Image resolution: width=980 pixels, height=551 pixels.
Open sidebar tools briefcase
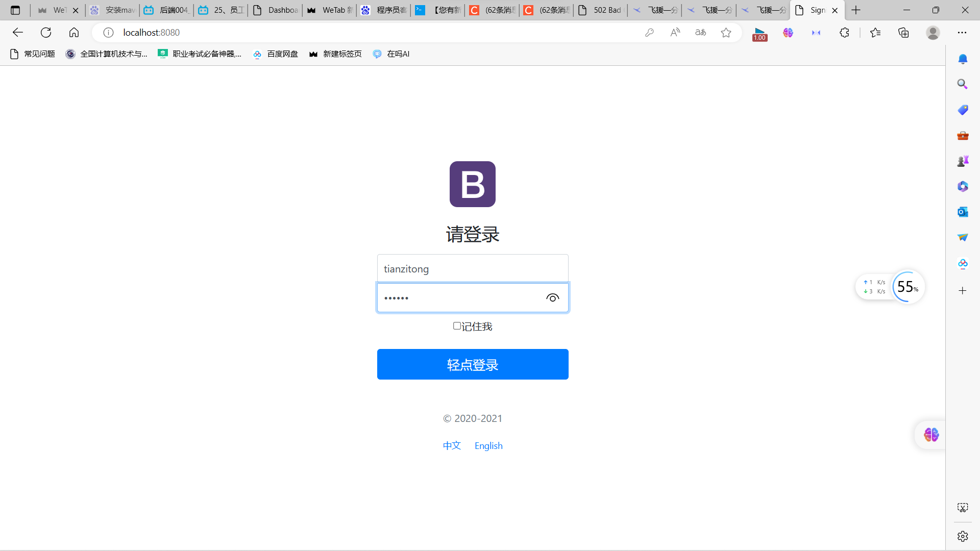coord(963,135)
